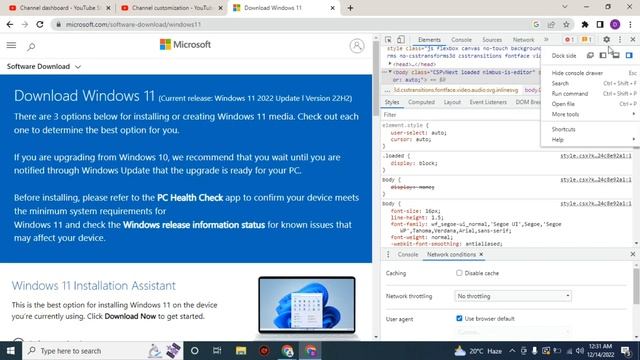Screen dimensions: 640x360
Task: Open the Network throttling dropdown
Action: (x=513, y=296)
